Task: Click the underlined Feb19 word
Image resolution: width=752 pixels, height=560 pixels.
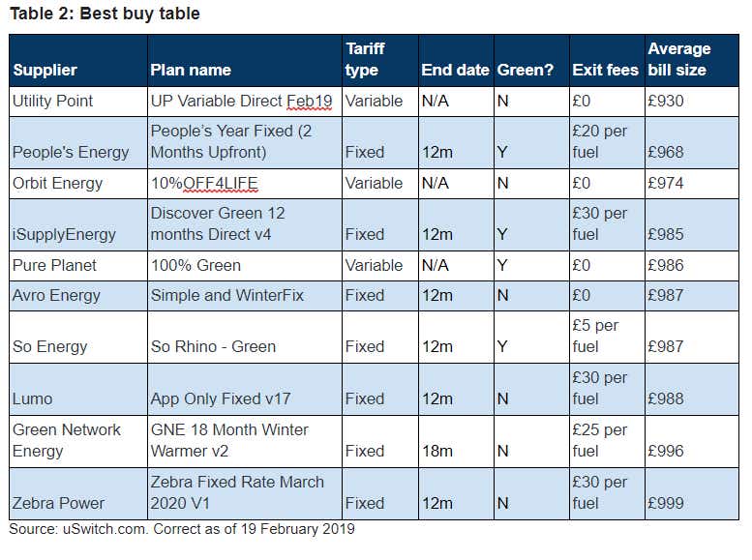Action: 310,102
